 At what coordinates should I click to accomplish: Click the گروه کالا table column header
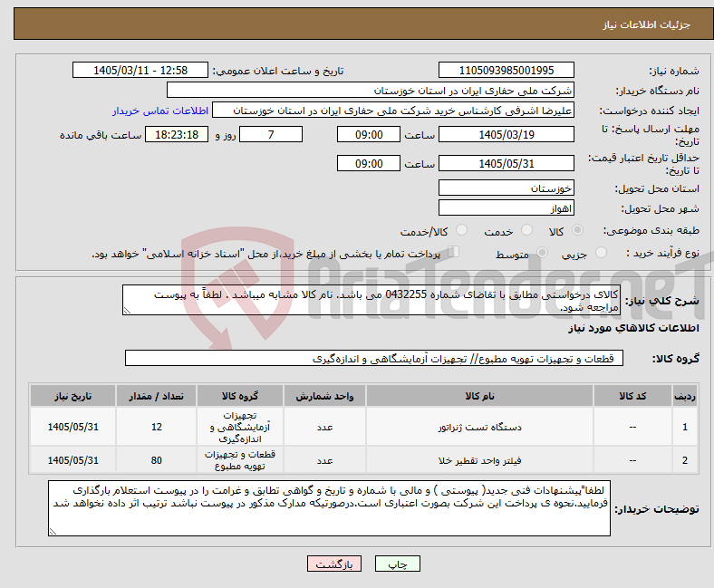[240, 396]
